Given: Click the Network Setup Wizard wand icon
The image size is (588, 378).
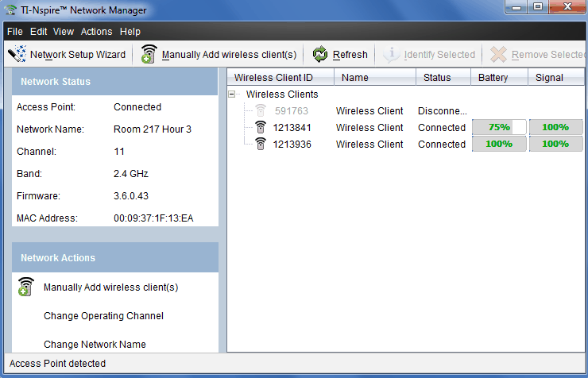Looking at the screenshot, I should click(17, 55).
